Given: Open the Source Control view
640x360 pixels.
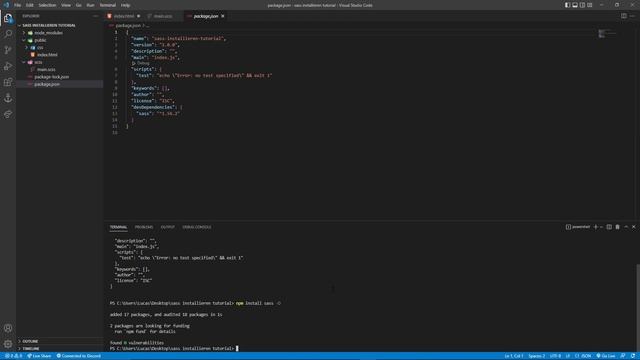Looking at the screenshot, I should (x=8, y=50).
